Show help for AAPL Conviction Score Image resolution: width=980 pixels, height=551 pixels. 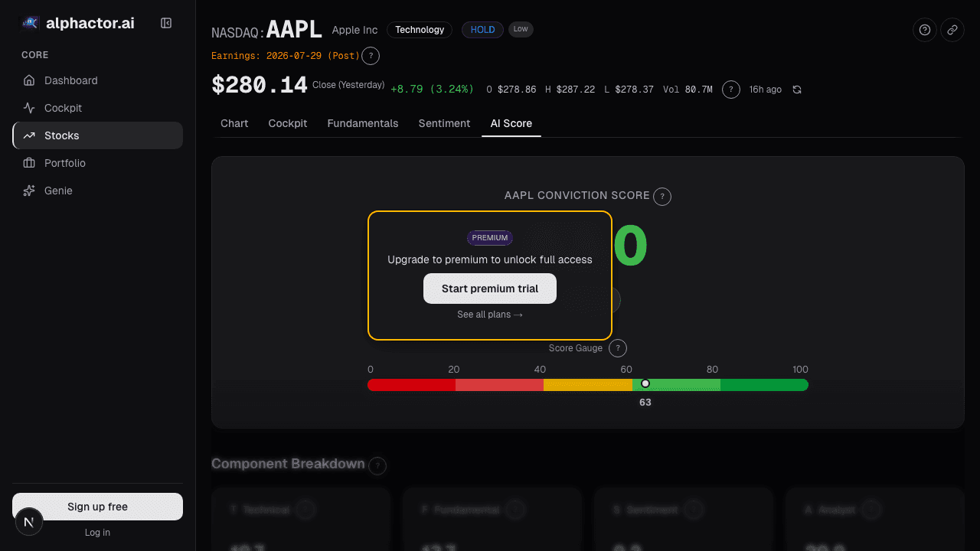pyautogui.click(x=662, y=197)
